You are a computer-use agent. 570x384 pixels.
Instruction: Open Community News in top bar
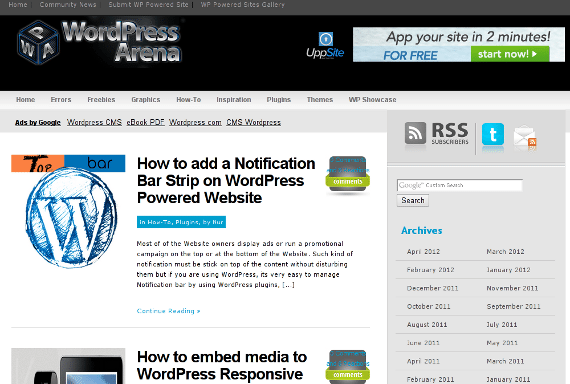coord(68,5)
